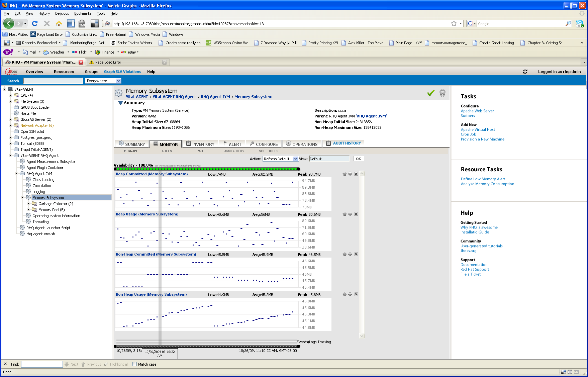Click the RHQ refresh icon near login
Image resolution: width=588 pixels, height=377 pixels.
click(x=525, y=72)
